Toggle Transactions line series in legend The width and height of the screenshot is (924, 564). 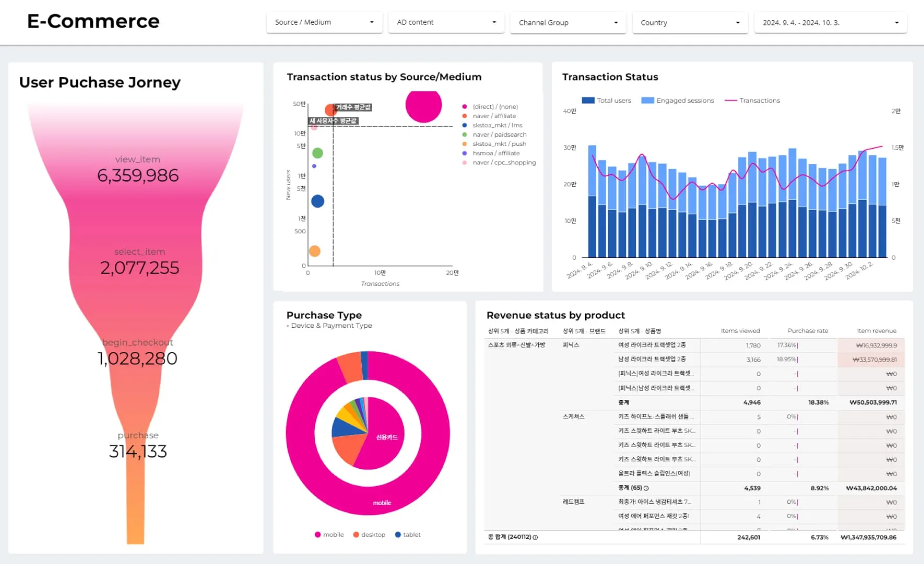(752, 100)
